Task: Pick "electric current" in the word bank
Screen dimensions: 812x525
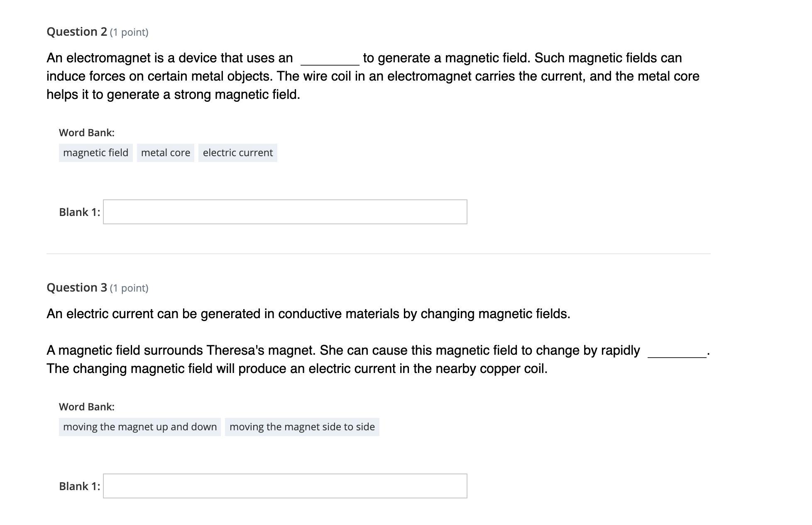Action: (x=237, y=153)
